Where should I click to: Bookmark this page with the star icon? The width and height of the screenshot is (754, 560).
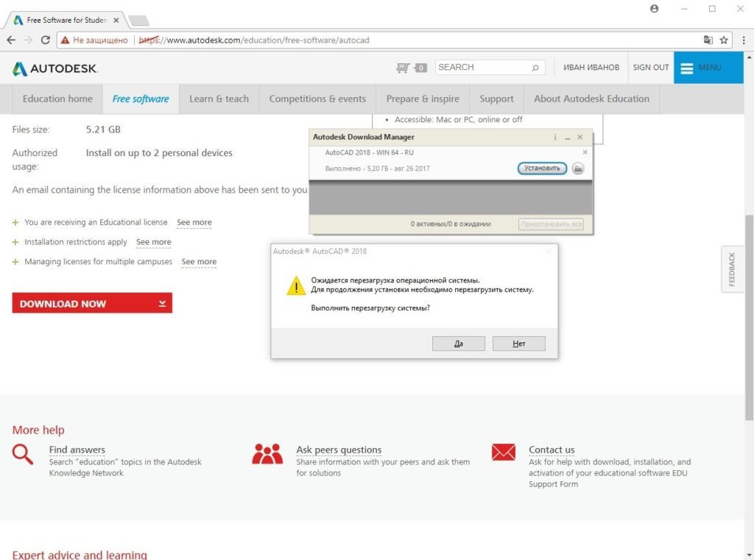pyautogui.click(x=724, y=40)
